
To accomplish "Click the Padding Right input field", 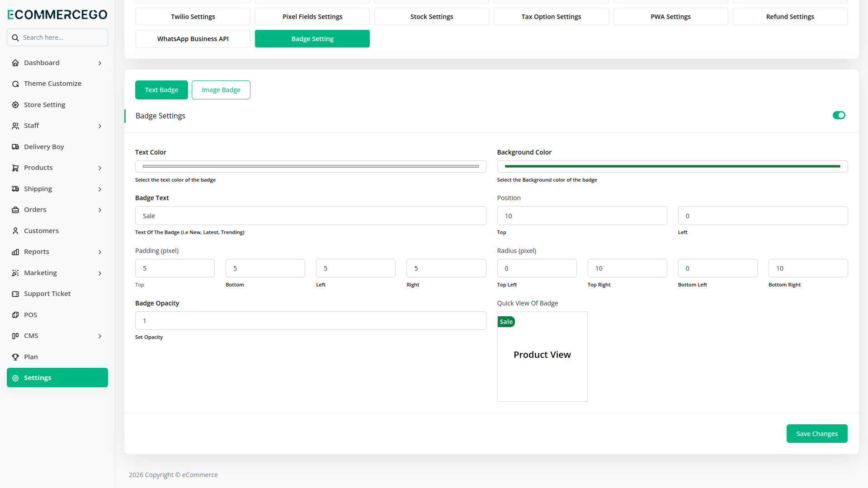I will click(446, 268).
